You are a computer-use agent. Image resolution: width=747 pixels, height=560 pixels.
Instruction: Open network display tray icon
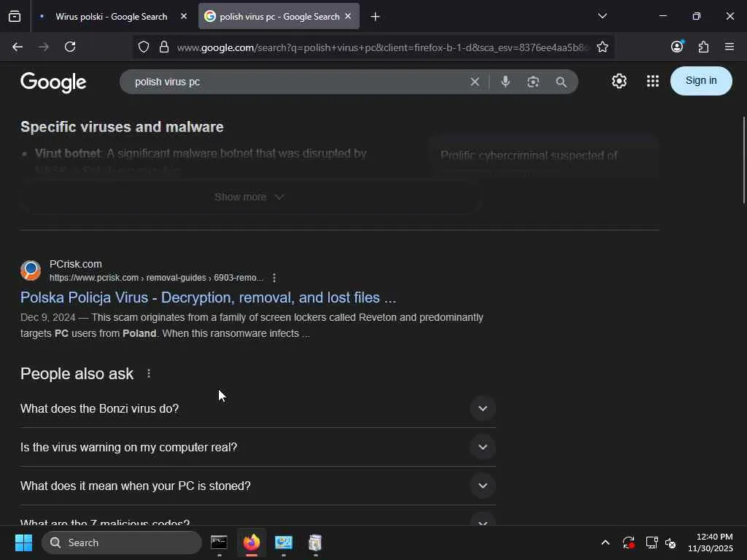(x=651, y=542)
